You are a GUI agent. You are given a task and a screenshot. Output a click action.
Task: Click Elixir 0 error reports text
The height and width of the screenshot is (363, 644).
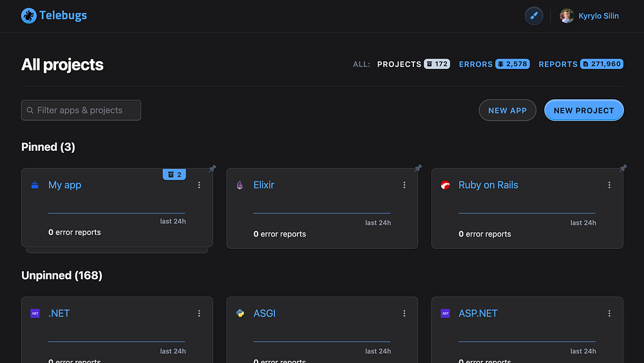[x=279, y=234]
